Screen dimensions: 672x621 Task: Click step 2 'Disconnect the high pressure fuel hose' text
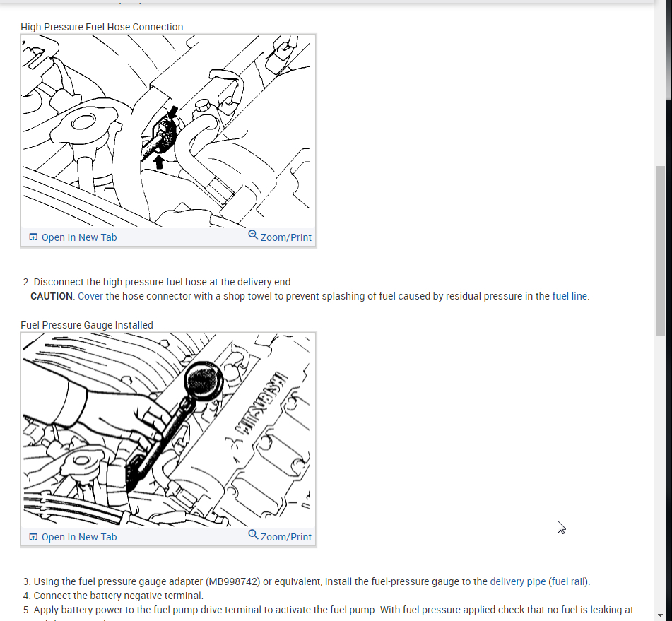point(163,282)
